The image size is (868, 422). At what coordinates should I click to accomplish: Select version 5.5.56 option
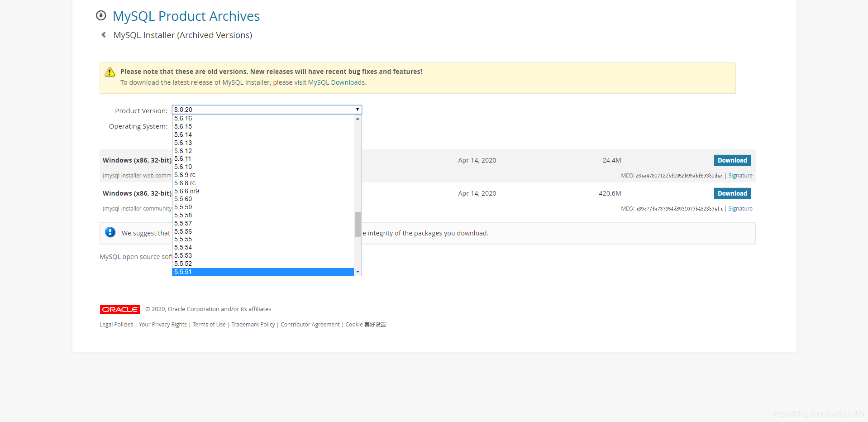pos(263,232)
